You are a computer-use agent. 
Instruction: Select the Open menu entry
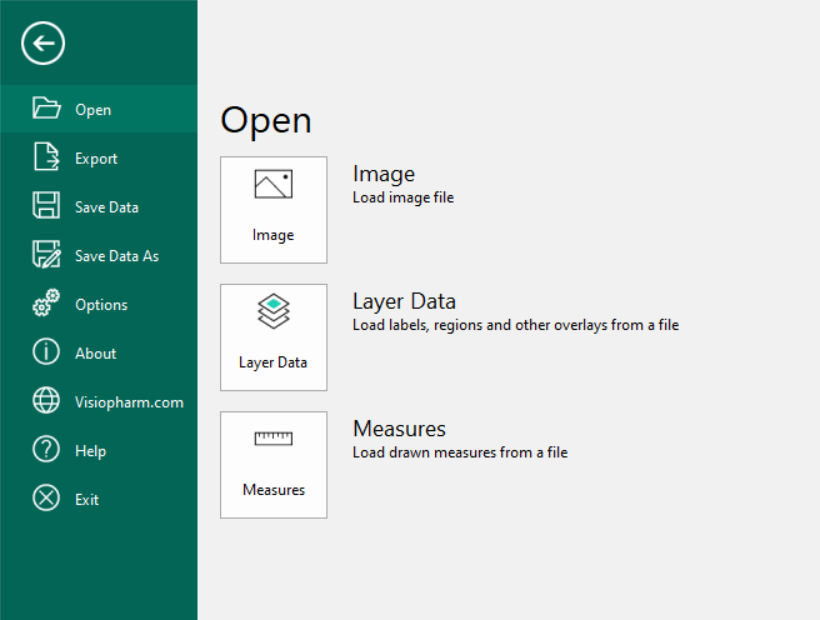(x=99, y=109)
